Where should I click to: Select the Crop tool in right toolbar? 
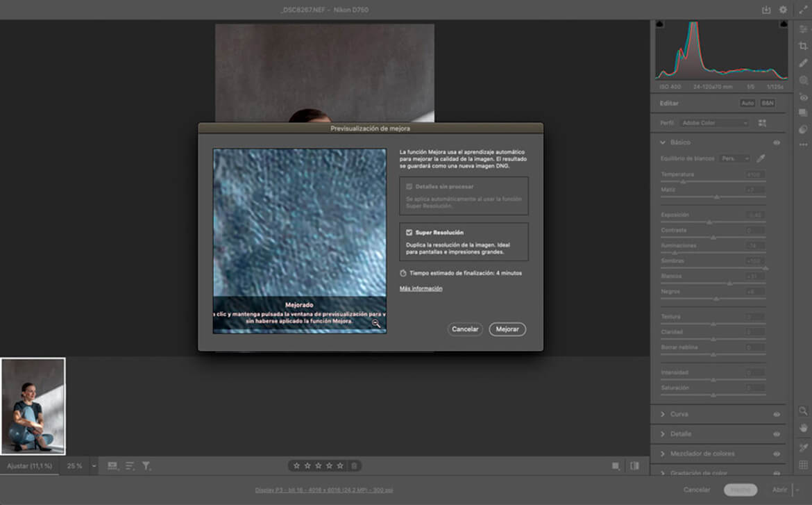803,46
